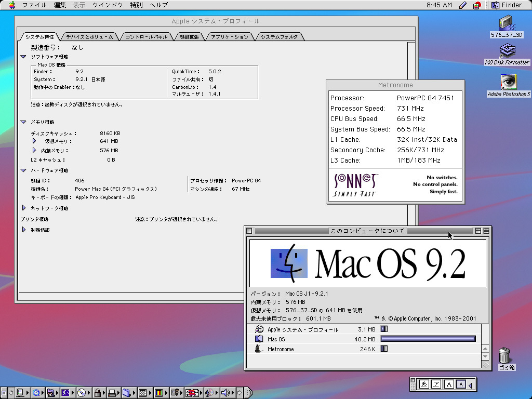Click the zoom box of このコンピュータについて window

point(478,231)
